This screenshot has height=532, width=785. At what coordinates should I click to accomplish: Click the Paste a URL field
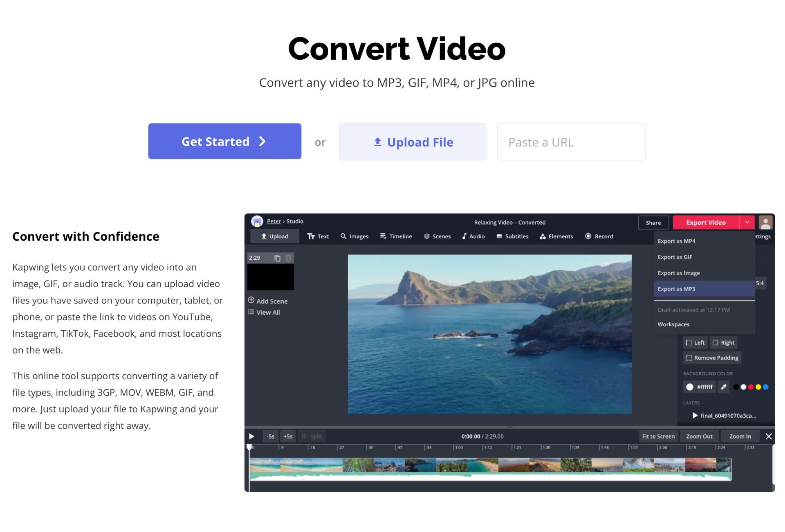pos(571,142)
